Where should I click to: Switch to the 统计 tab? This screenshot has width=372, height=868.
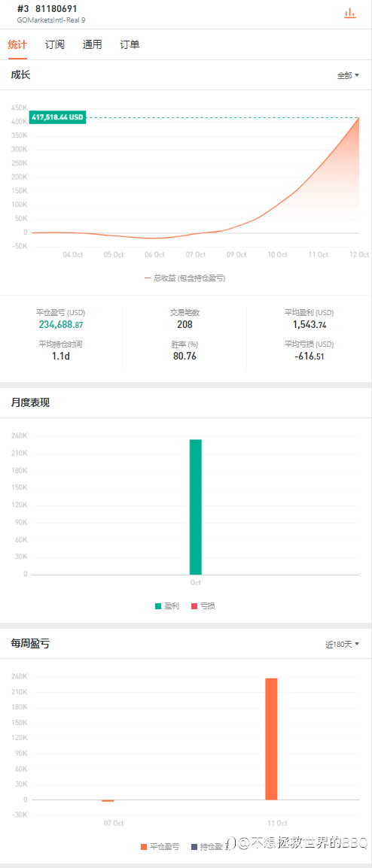click(x=17, y=45)
